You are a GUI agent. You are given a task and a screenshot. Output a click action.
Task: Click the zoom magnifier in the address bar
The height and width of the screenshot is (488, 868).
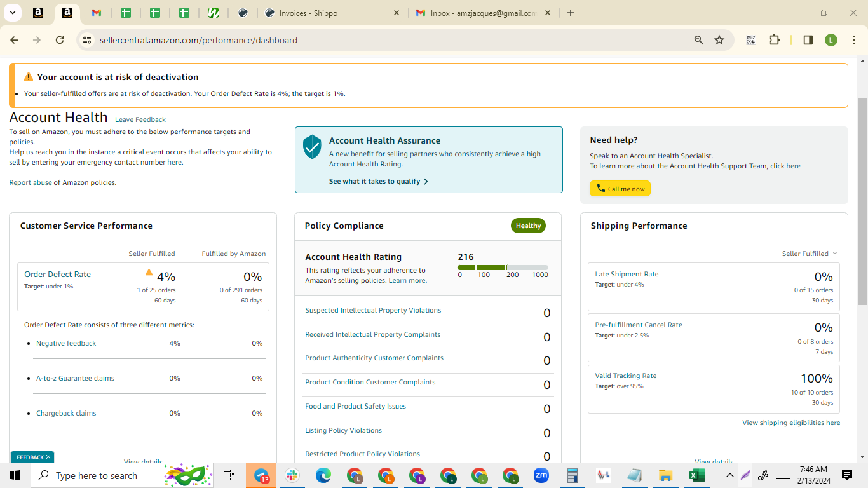pyautogui.click(x=699, y=40)
